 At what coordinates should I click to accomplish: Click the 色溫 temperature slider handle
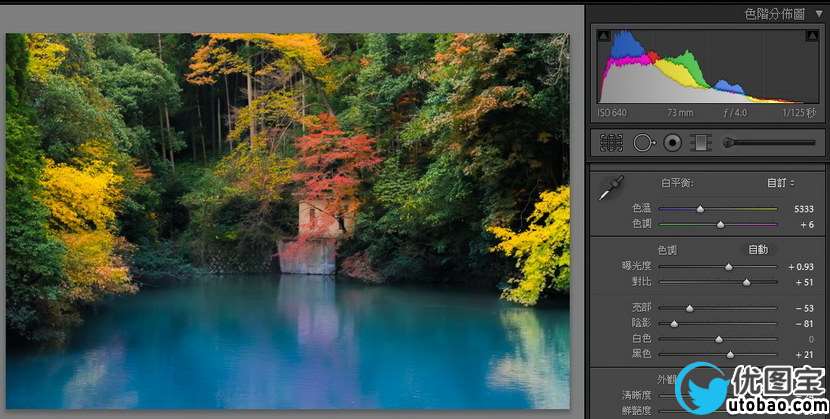click(700, 209)
